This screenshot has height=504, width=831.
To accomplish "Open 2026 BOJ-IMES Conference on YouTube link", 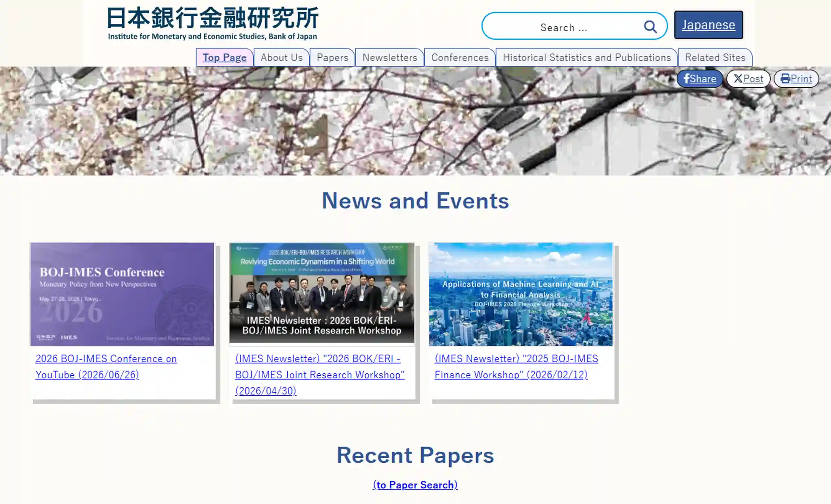I will 106,366.
